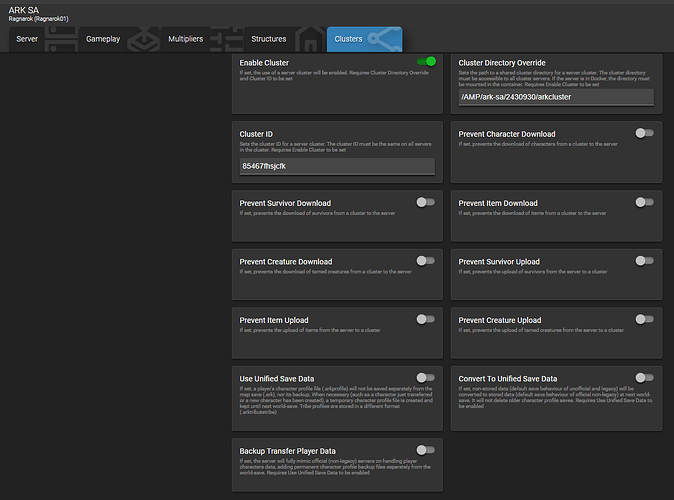Click the house icon on Structures tab
This screenshot has width=674, height=500.
[310, 40]
